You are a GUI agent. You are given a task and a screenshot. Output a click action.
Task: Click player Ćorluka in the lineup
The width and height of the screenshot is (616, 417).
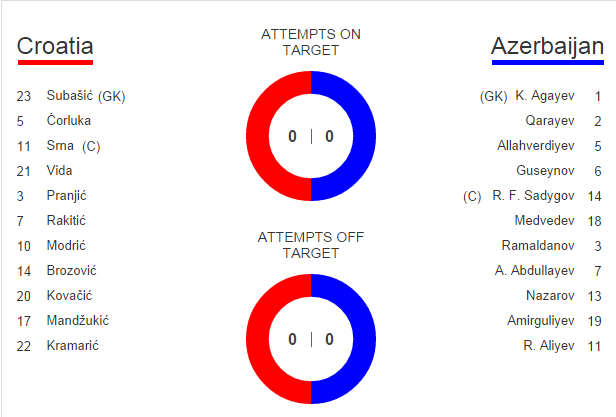pos(69,121)
